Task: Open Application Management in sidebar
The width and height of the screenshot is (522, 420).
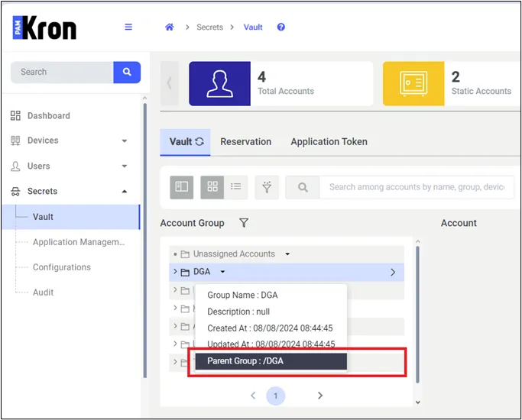Action: [79, 242]
